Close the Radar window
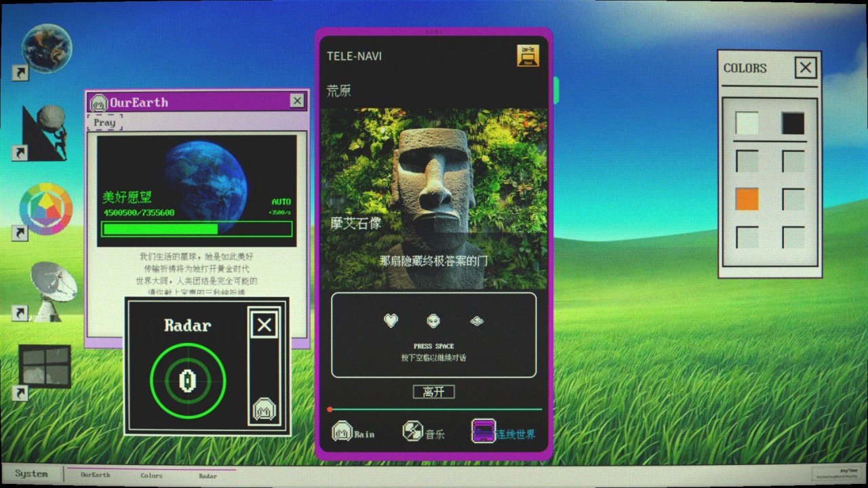The height and width of the screenshot is (488, 868). point(264,325)
